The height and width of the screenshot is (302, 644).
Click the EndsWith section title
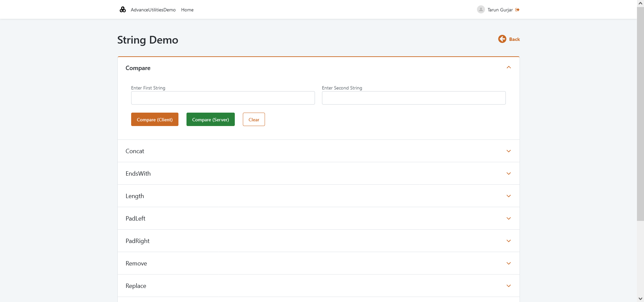point(138,174)
